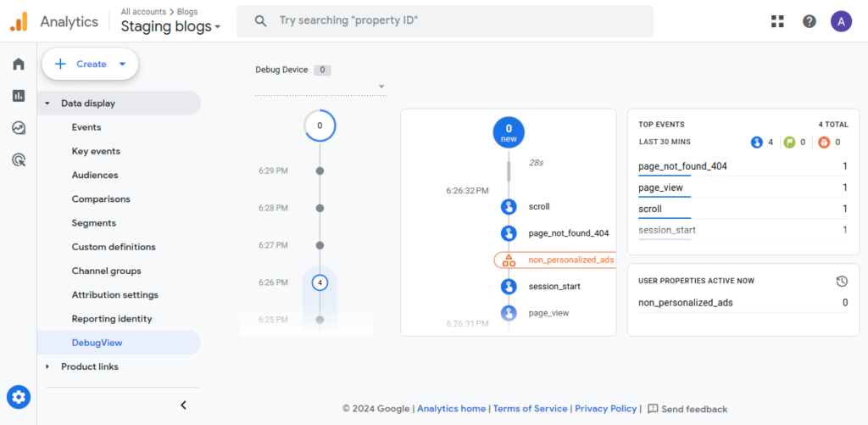Click the orange errors count icon
This screenshot has height=425, width=868.
824,143
